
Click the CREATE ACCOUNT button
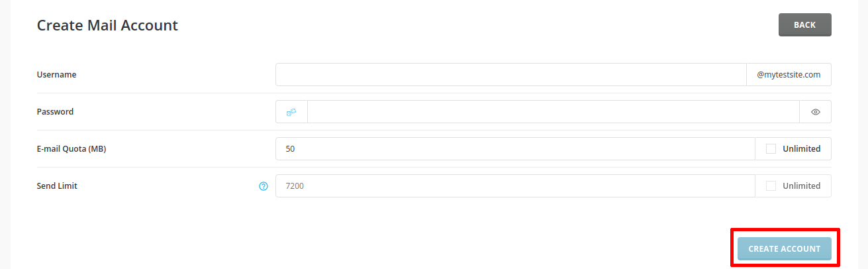(784, 248)
